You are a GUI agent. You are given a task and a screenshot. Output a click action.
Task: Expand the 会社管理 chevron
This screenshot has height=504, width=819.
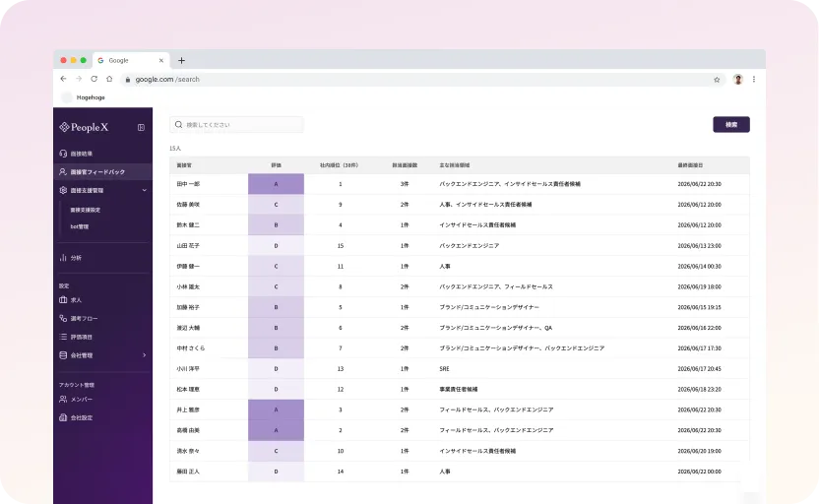(x=144, y=355)
